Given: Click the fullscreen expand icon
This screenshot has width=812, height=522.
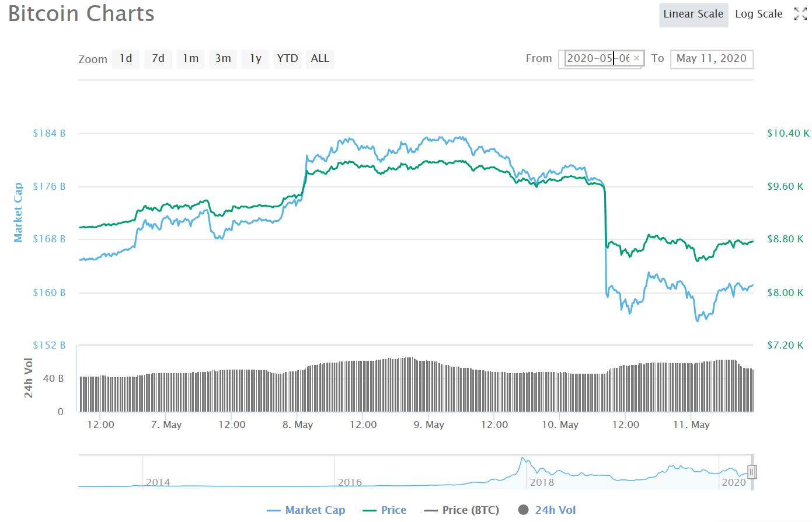Looking at the screenshot, I should click(x=800, y=15).
